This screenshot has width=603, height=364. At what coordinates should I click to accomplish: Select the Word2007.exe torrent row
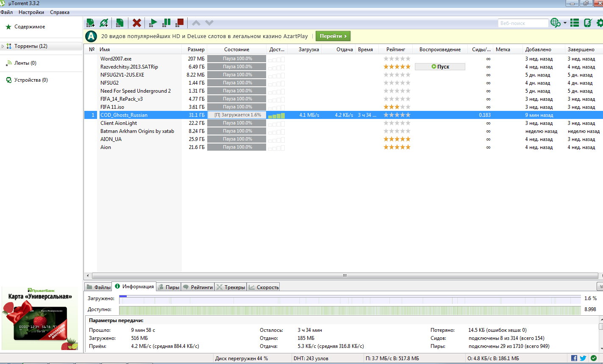coord(343,59)
